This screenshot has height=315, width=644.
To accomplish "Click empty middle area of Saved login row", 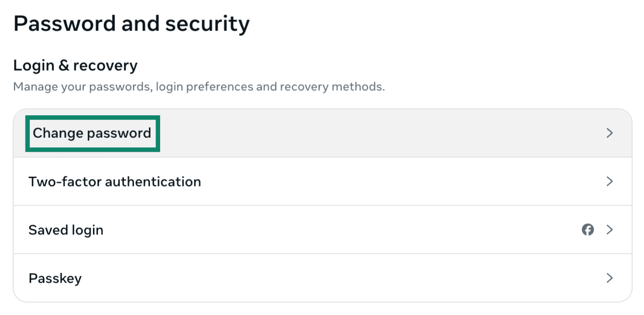I will click(342, 230).
